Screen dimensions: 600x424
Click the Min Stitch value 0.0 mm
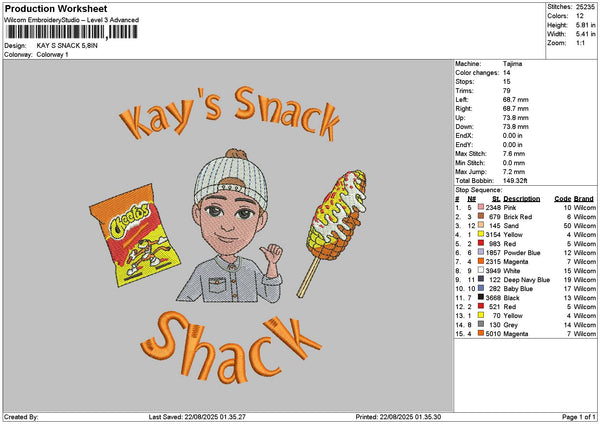tap(514, 163)
